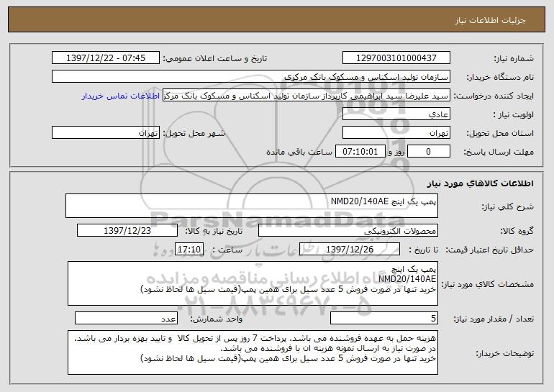Click the شرح کلی نیاز label
Screen dimensions: 554x392
click(508, 206)
